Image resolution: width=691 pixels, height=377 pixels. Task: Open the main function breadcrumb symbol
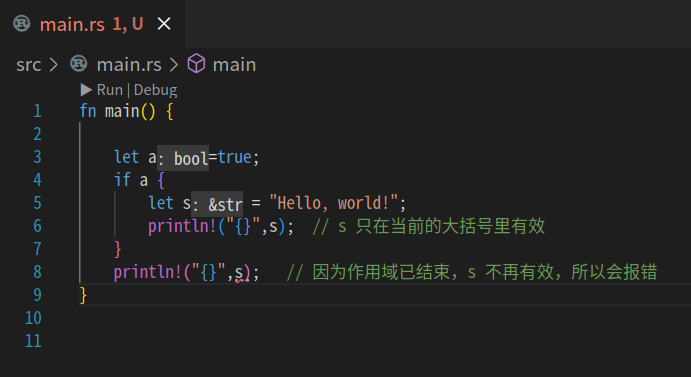(x=234, y=65)
